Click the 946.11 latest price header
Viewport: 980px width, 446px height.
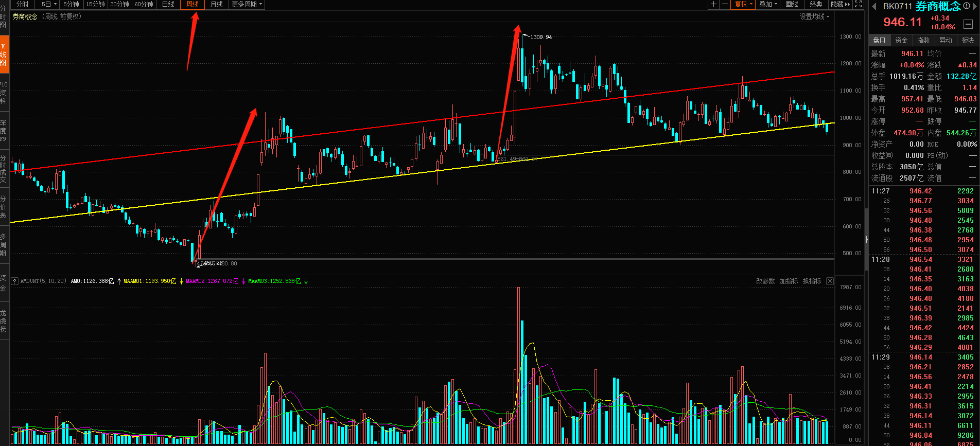point(902,22)
